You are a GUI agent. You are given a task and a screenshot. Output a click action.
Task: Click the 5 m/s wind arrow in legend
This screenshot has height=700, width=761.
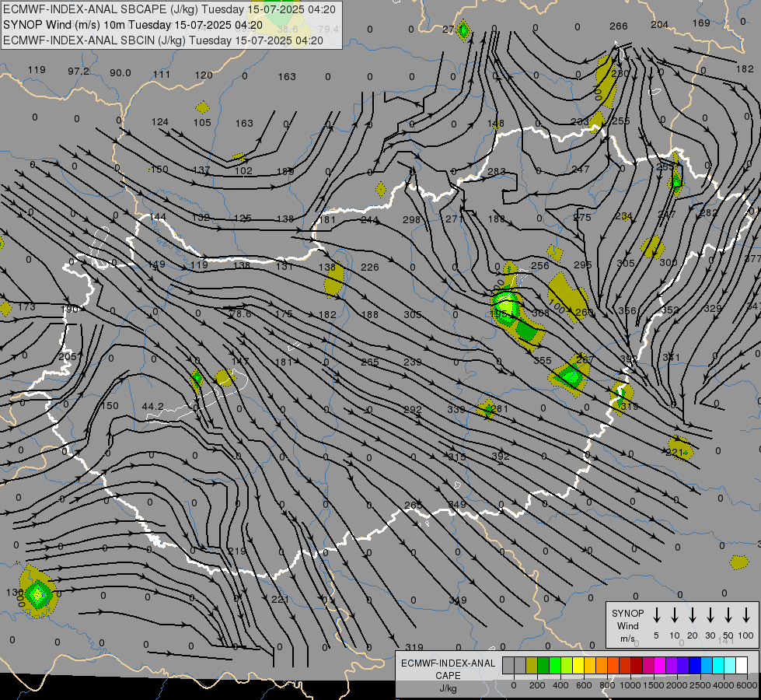coord(656,615)
